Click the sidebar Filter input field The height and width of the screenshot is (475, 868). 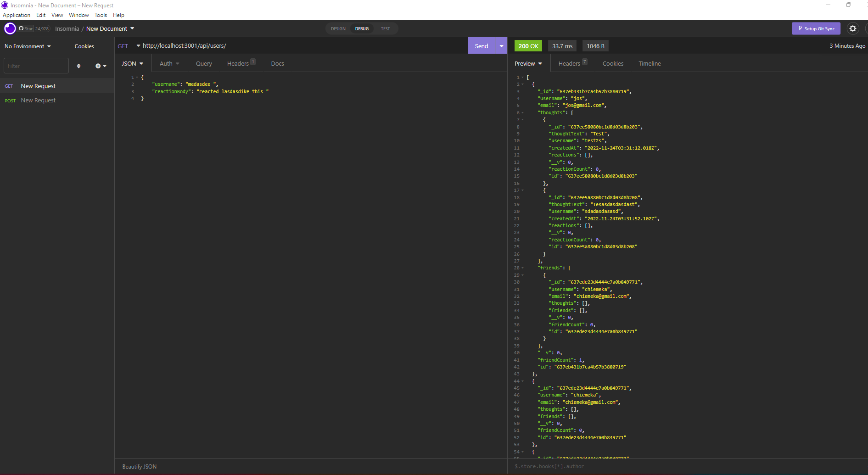36,66
